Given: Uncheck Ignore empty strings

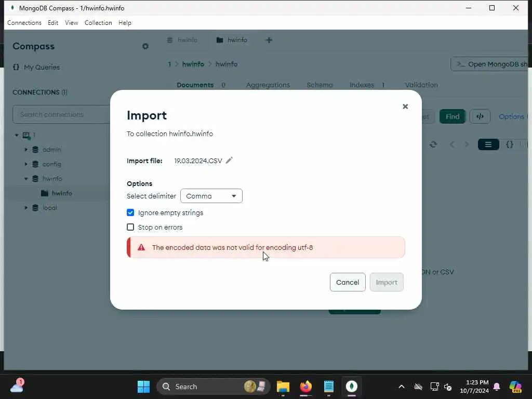Looking at the screenshot, I should (130, 212).
